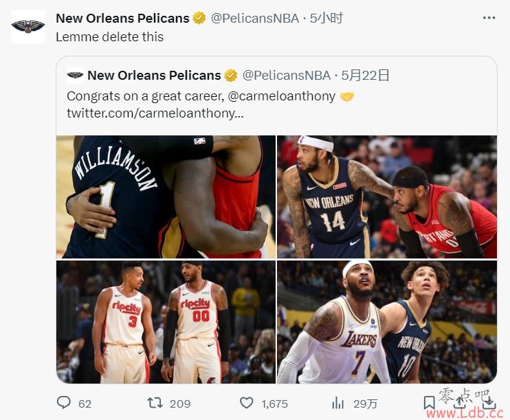Open the view analytics bar chart icon
Viewport: 510px width, 420px height.
click(x=338, y=404)
